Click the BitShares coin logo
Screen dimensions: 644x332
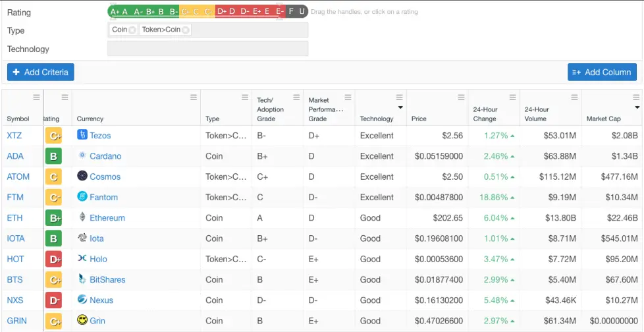click(x=82, y=279)
